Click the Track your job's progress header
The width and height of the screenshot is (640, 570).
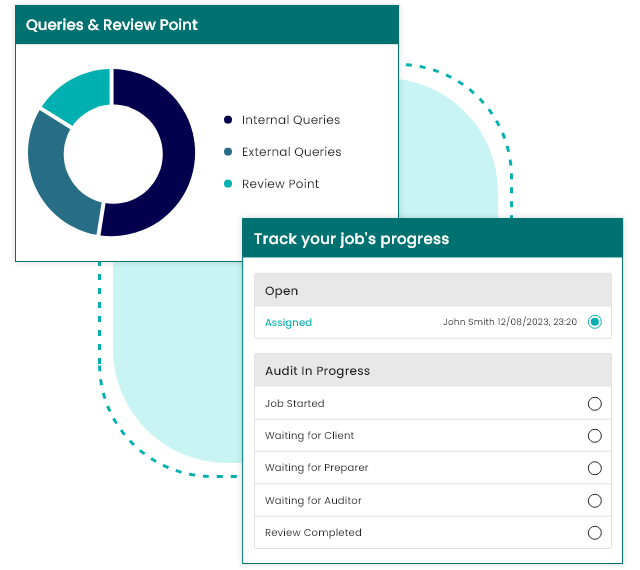click(351, 239)
